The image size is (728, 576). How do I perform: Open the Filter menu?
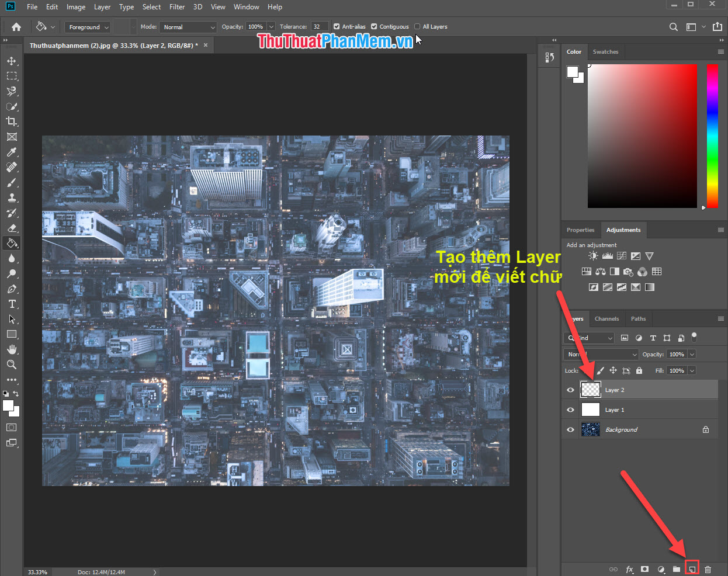[176, 6]
